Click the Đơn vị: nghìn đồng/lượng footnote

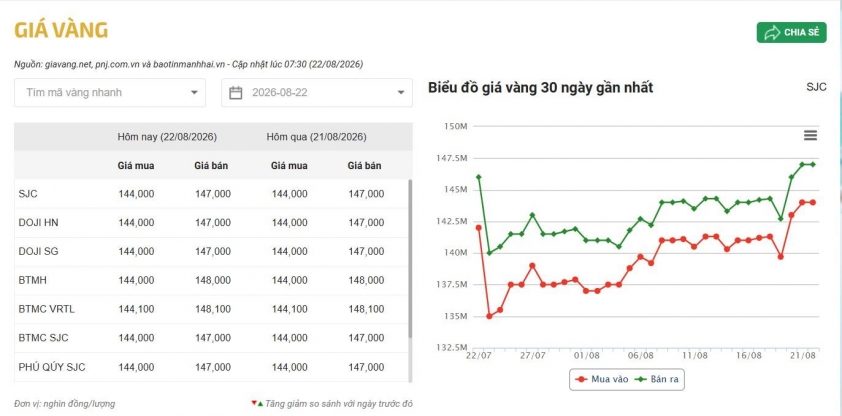pos(64,404)
